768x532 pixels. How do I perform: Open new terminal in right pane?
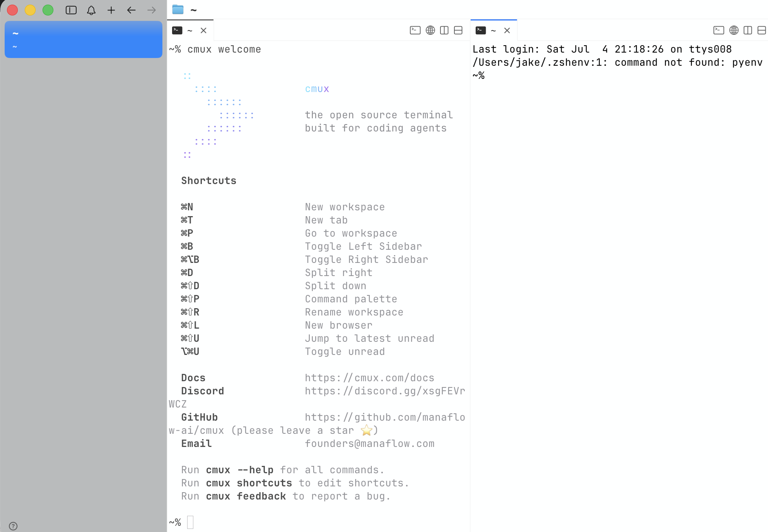719,30
